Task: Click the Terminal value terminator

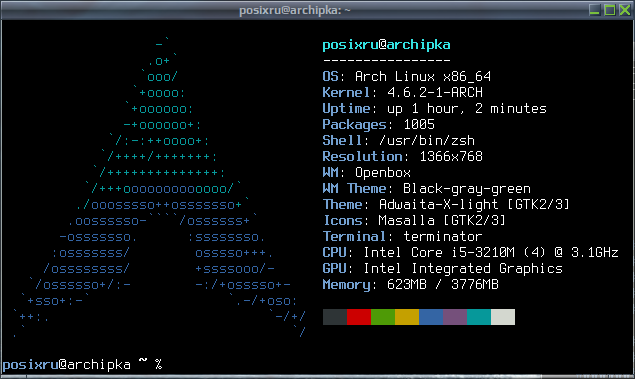Action: click(443, 236)
